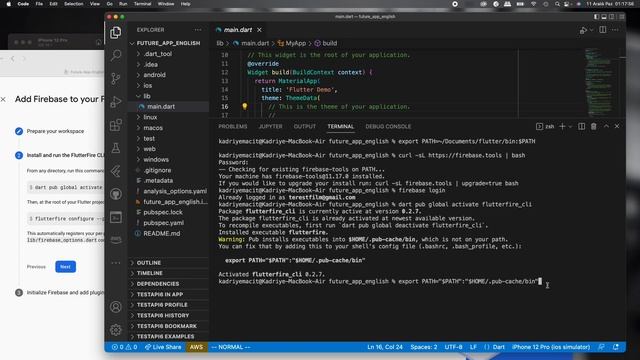This screenshot has width=640, height=360.
Task: Expand the ios folder
Action: (147, 86)
